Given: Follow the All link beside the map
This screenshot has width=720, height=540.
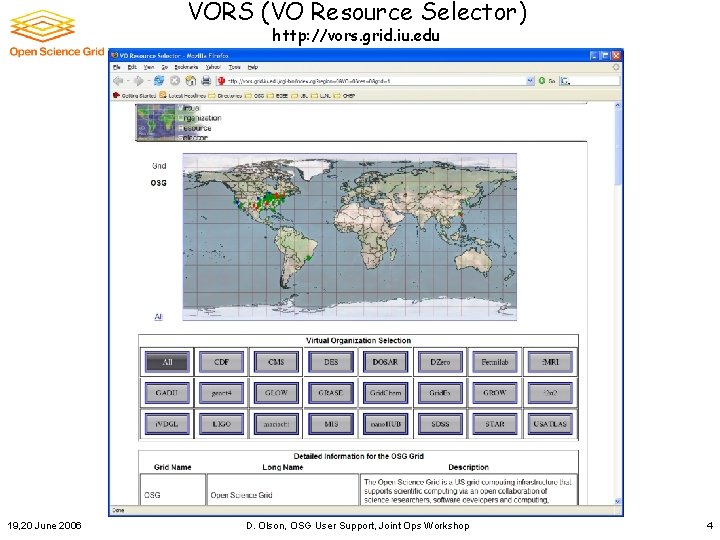Looking at the screenshot, I should 158,317.
